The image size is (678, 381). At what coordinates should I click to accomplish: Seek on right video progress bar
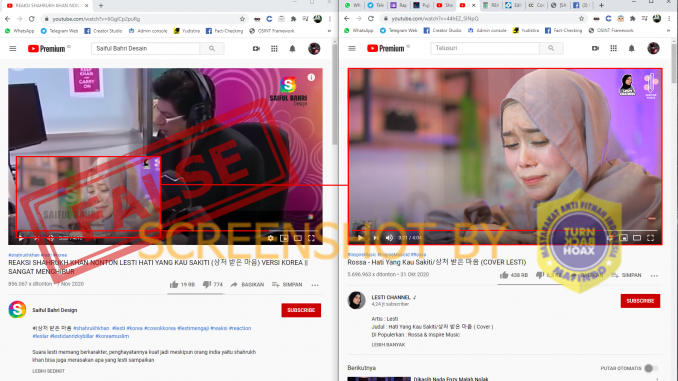505,231
